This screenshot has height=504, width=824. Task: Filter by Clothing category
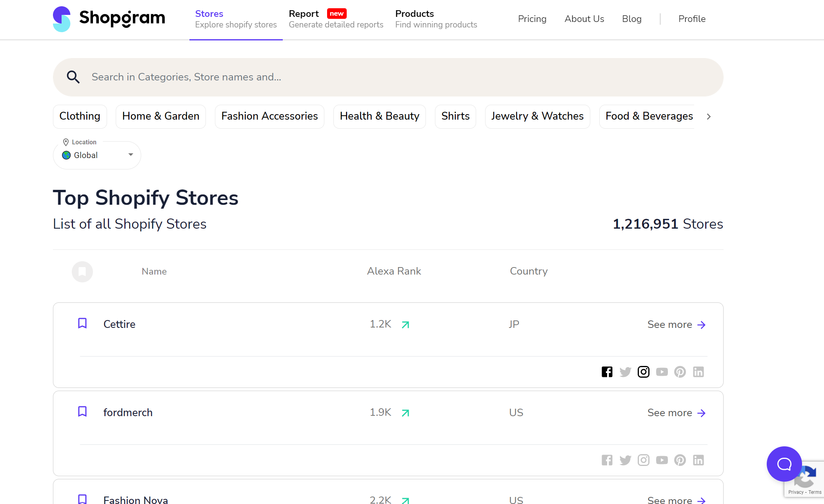pyautogui.click(x=80, y=116)
